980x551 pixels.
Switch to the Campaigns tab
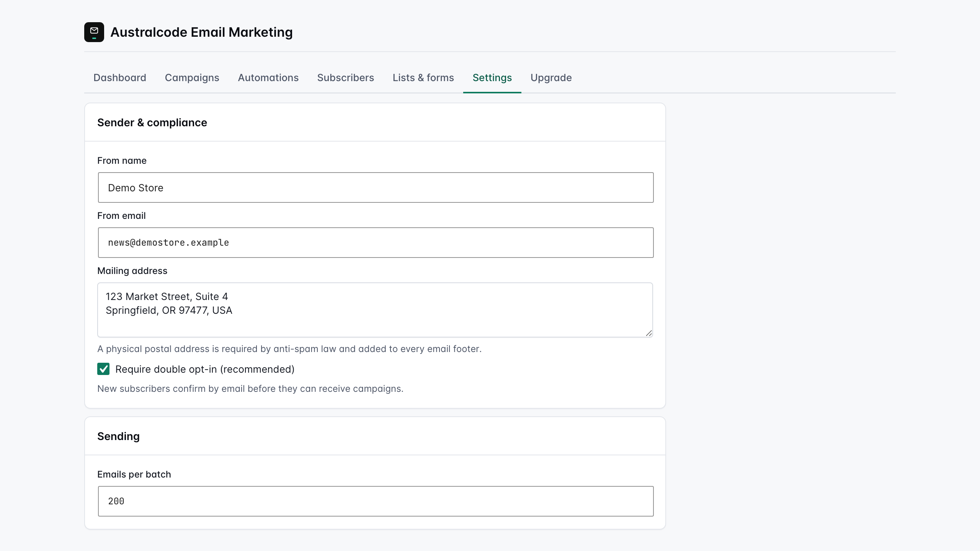point(192,78)
